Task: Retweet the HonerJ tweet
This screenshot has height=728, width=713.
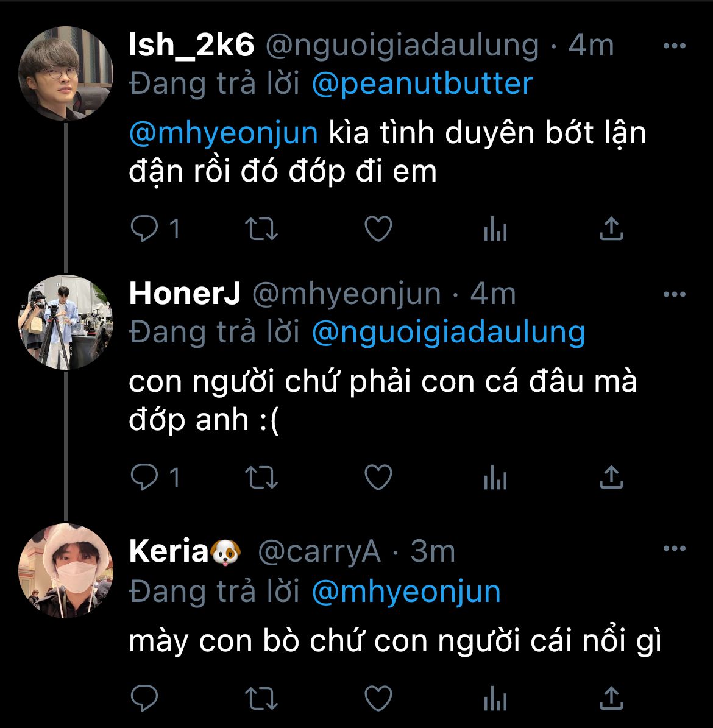Action: 261,478
